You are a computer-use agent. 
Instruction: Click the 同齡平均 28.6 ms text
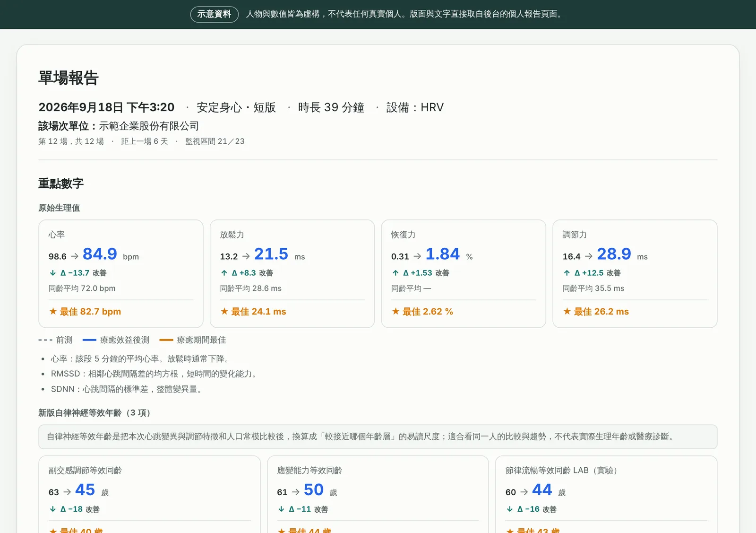tap(250, 288)
